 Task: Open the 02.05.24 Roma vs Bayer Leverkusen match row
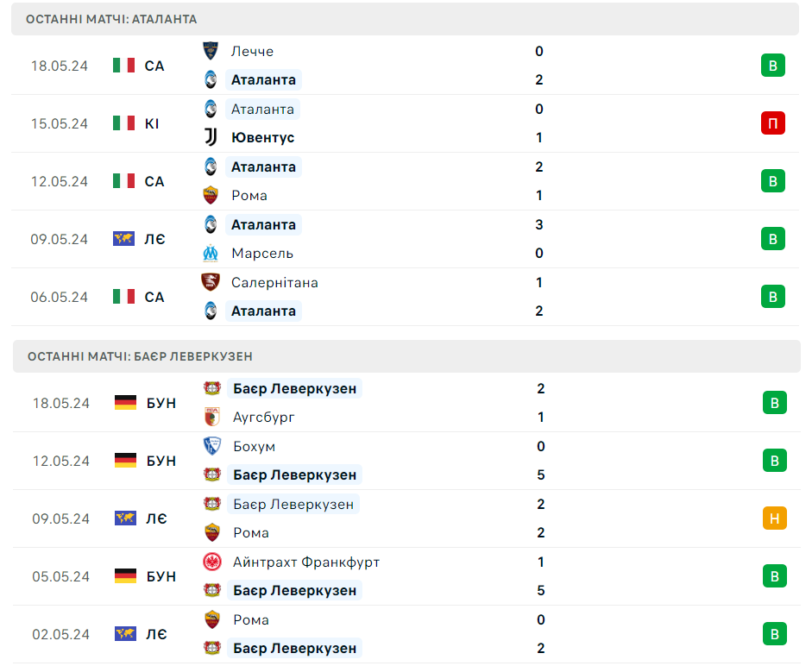pos(406,634)
